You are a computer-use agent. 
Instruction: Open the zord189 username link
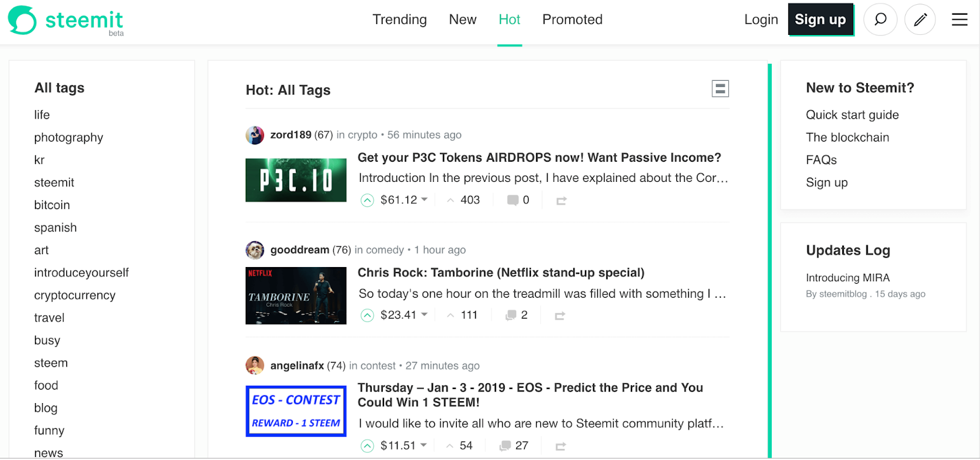291,135
